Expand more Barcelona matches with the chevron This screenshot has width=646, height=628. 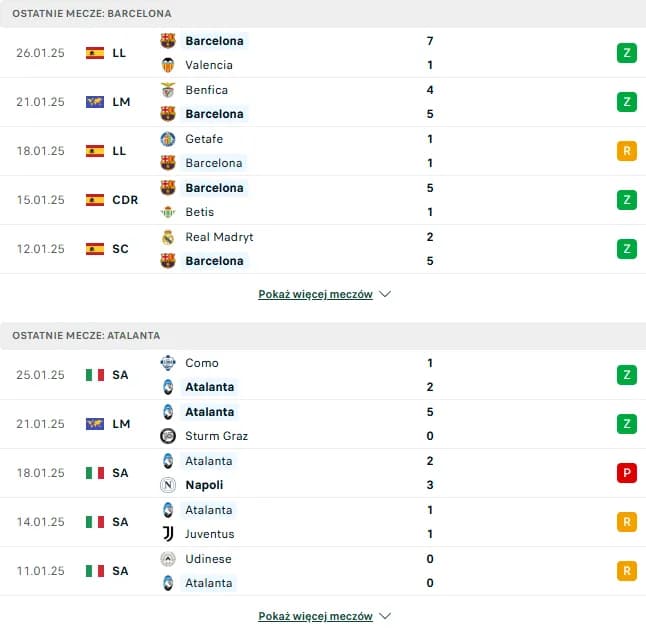click(x=386, y=295)
